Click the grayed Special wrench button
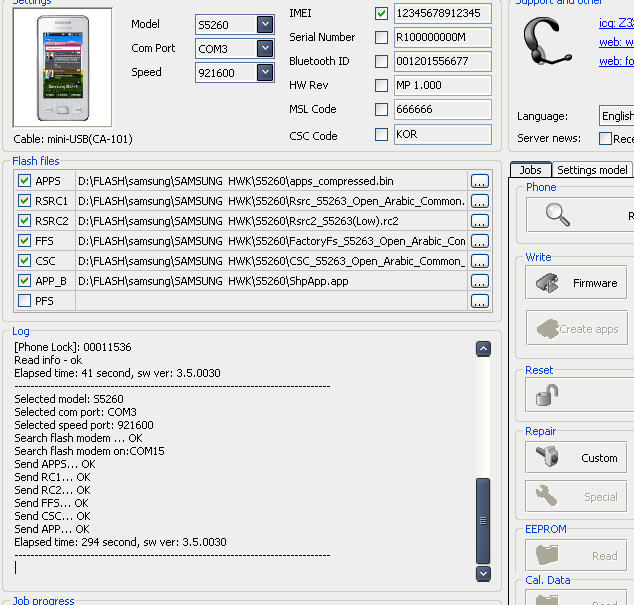 (576, 496)
